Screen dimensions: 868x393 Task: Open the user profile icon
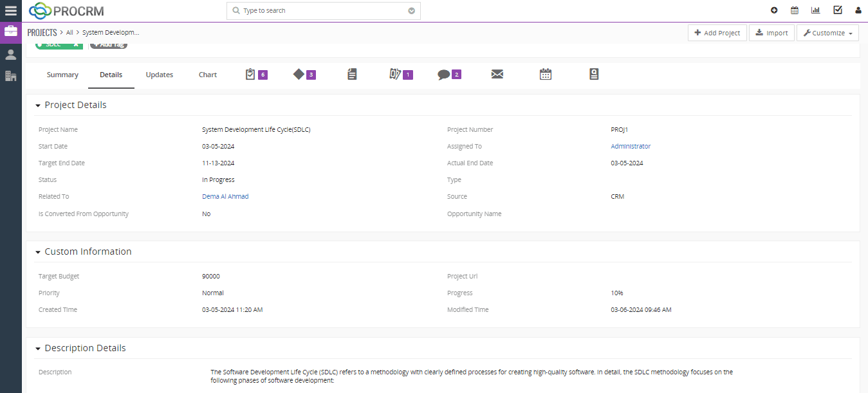(x=858, y=10)
